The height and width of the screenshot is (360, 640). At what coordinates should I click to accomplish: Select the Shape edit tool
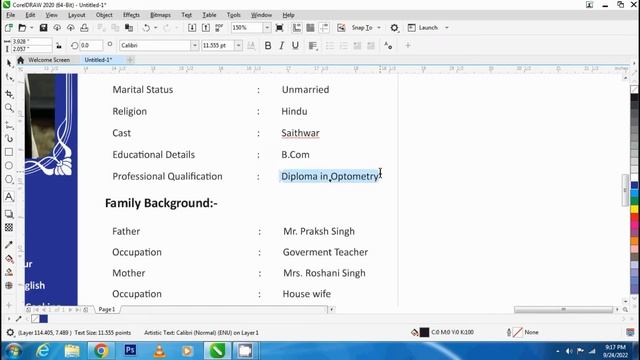(x=9, y=78)
